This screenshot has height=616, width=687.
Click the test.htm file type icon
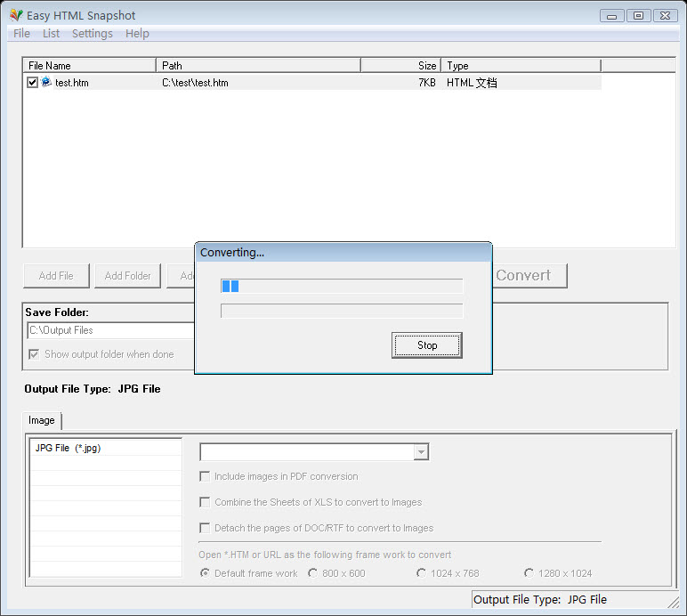(46, 82)
